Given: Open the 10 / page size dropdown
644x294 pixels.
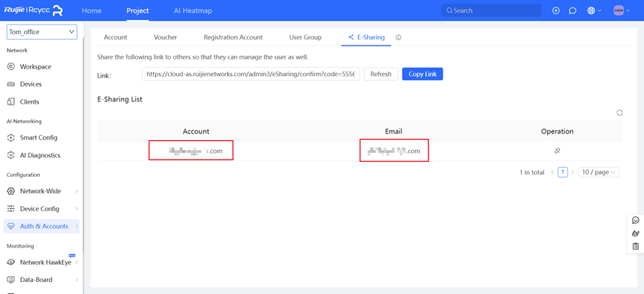Looking at the screenshot, I should pos(598,172).
